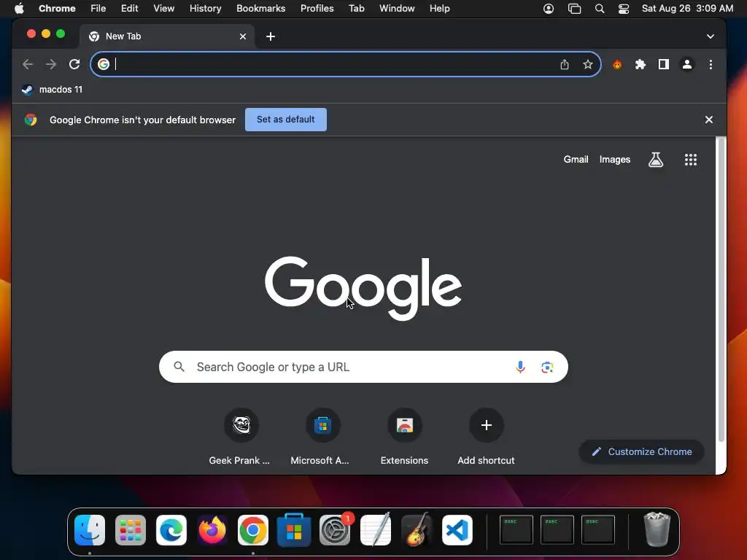Open the File menu

(98, 9)
